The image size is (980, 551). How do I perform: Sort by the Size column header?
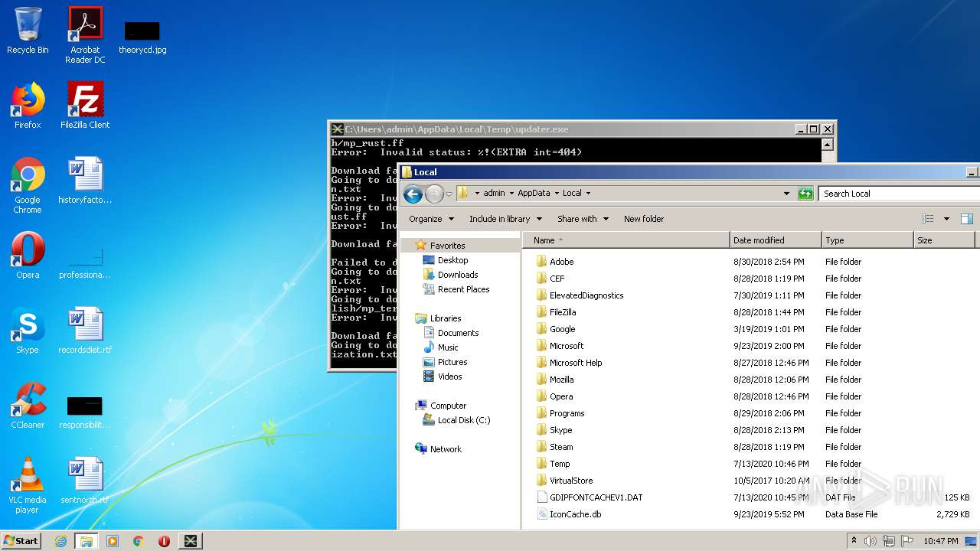(945, 240)
